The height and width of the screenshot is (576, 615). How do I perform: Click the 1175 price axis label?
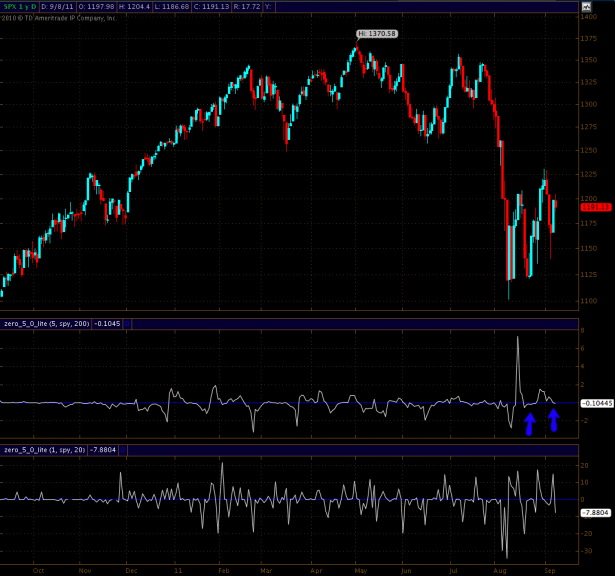click(x=589, y=223)
